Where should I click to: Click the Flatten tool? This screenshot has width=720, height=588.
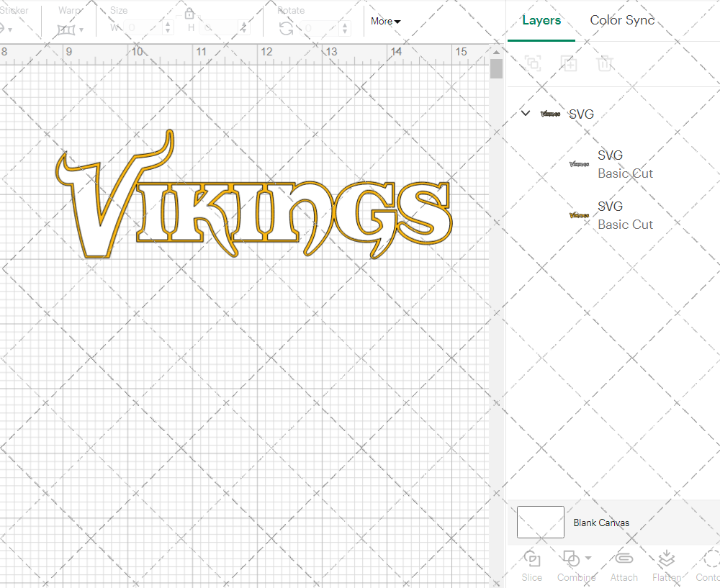666,566
